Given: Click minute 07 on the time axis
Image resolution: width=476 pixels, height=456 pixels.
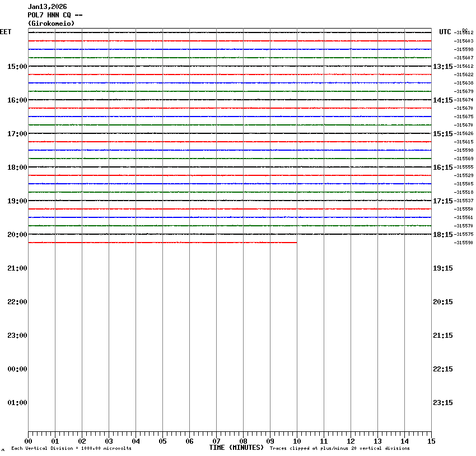Looking at the screenshot, I should point(216,441).
